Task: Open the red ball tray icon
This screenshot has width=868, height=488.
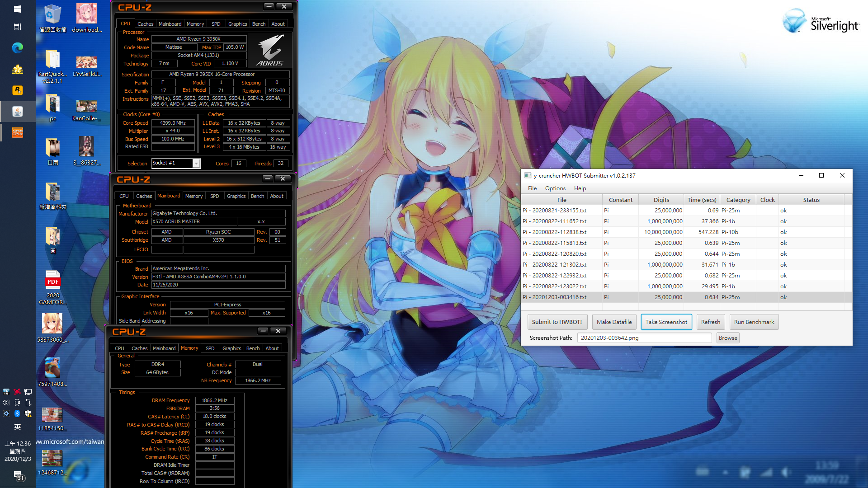Action: point(17,392)
